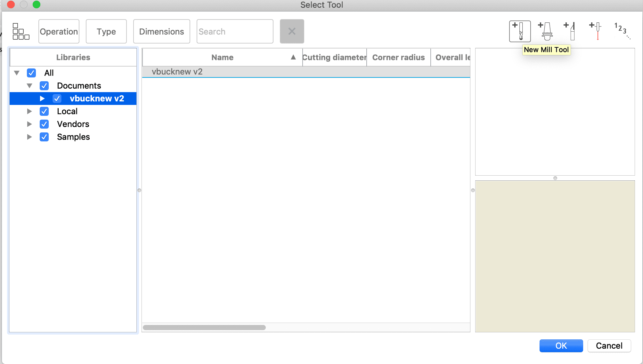Image resolution: width=643 pixels, height=364 pixels.
Task: Click the Name column sort arrow
Action: (x=293, y=57)
